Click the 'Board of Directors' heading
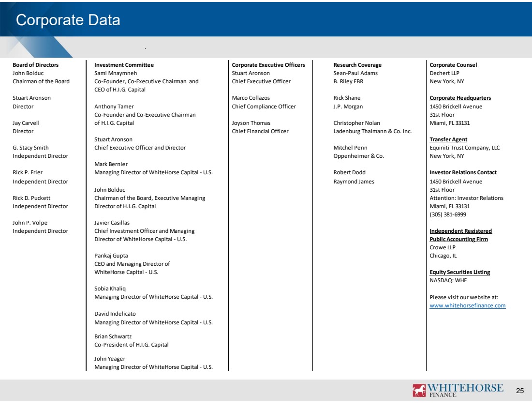532x411 pixels. point(36,65)
